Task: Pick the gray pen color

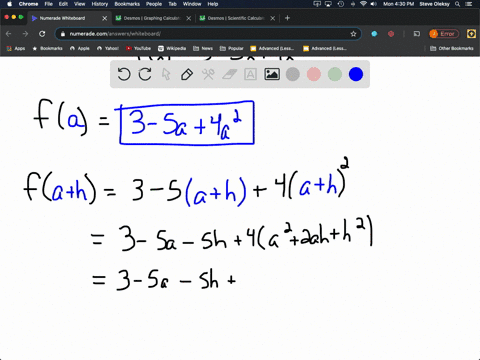Action: point(293,74)
